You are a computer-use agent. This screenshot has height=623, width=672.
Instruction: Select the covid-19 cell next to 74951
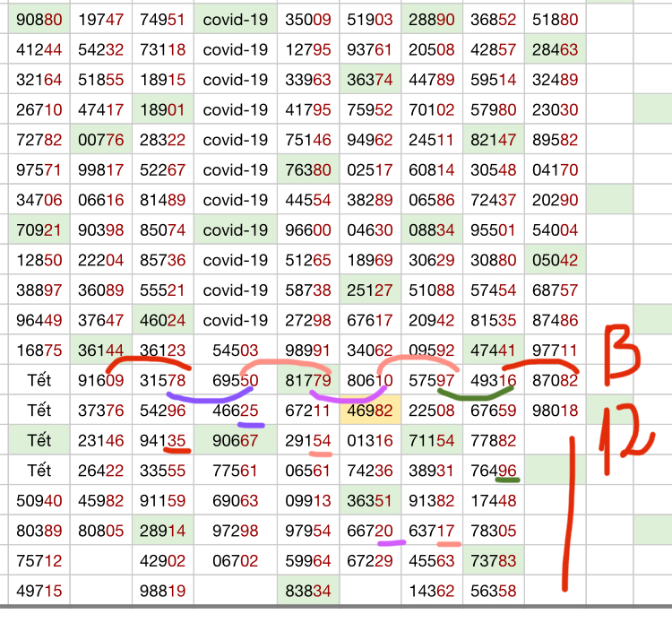point(235,18)
